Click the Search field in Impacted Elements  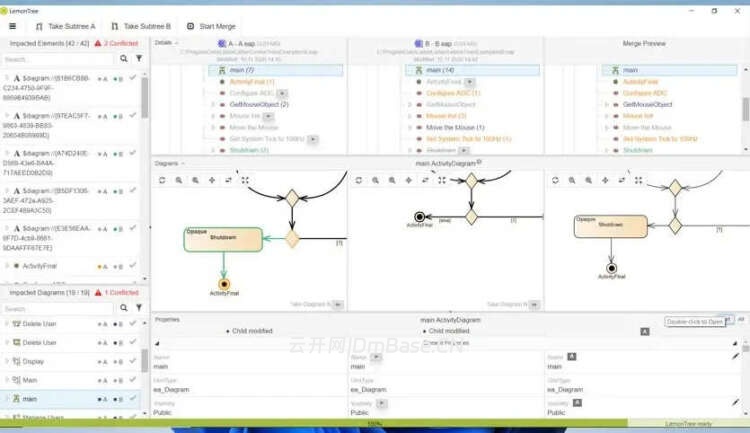coord(58,59)
